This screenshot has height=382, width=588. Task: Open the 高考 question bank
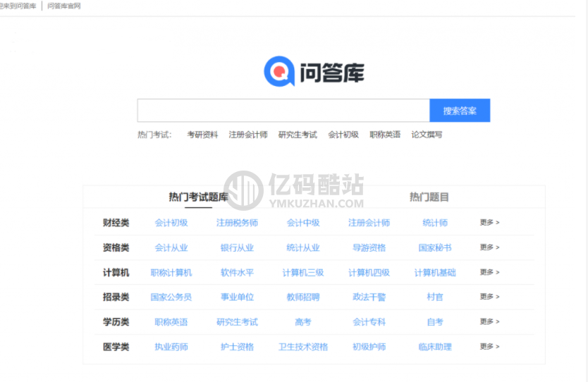[x=303, y=321]
